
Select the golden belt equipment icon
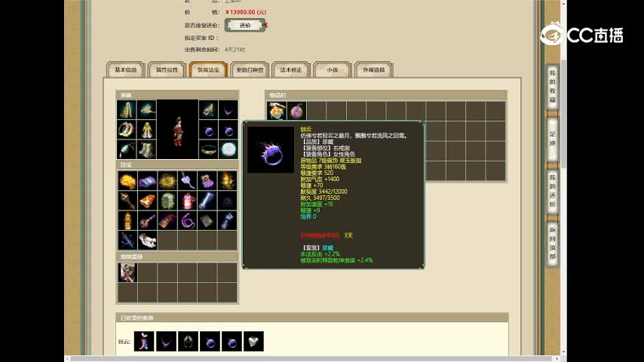point(208,149)
